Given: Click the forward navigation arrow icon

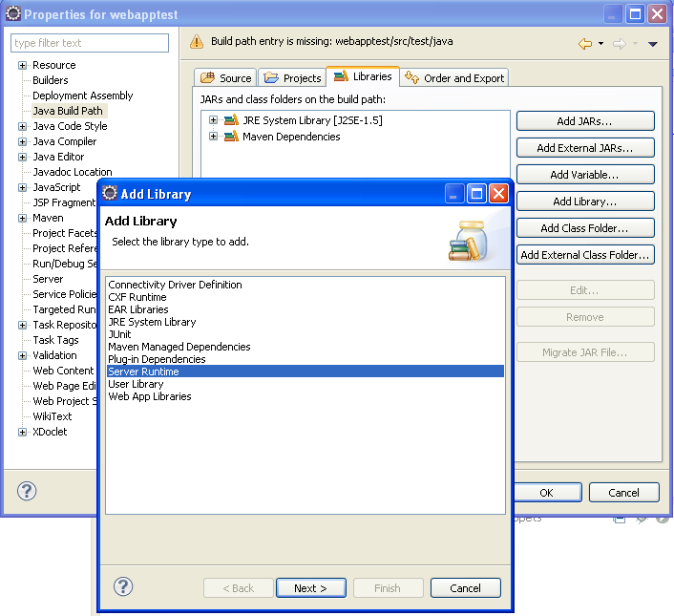Looking at the screenshot, I should [x=620, y=43].
